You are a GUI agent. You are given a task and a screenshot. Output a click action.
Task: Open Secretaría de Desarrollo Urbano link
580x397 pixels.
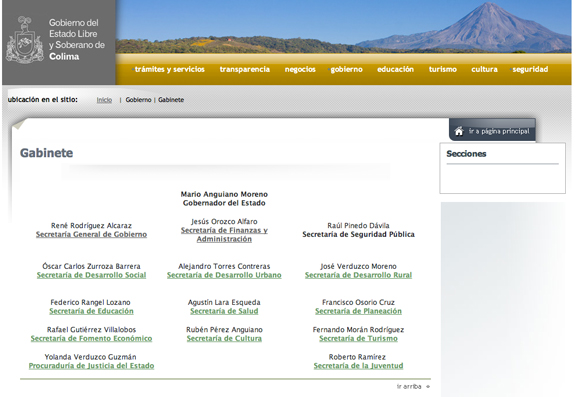click(x=224, y=275)
